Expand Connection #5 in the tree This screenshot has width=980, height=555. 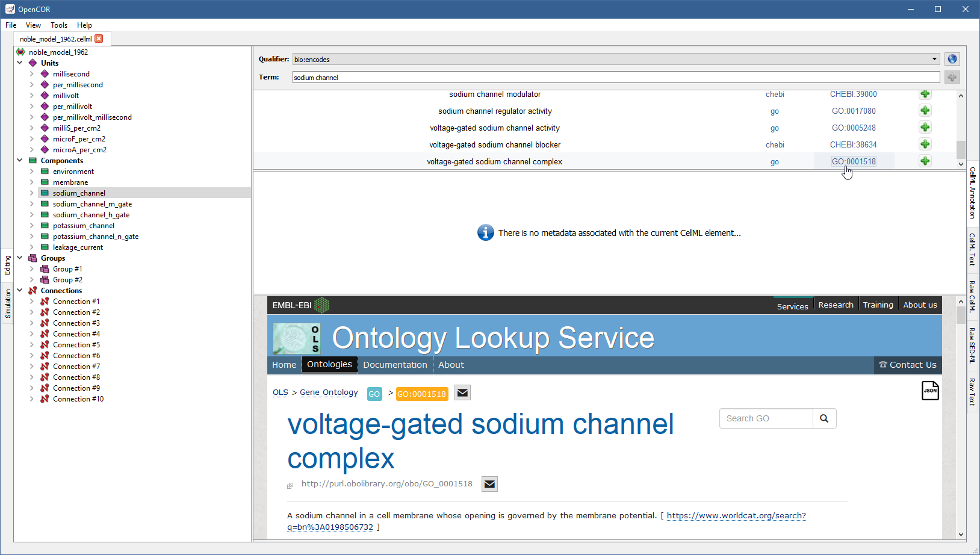(32, 345)
